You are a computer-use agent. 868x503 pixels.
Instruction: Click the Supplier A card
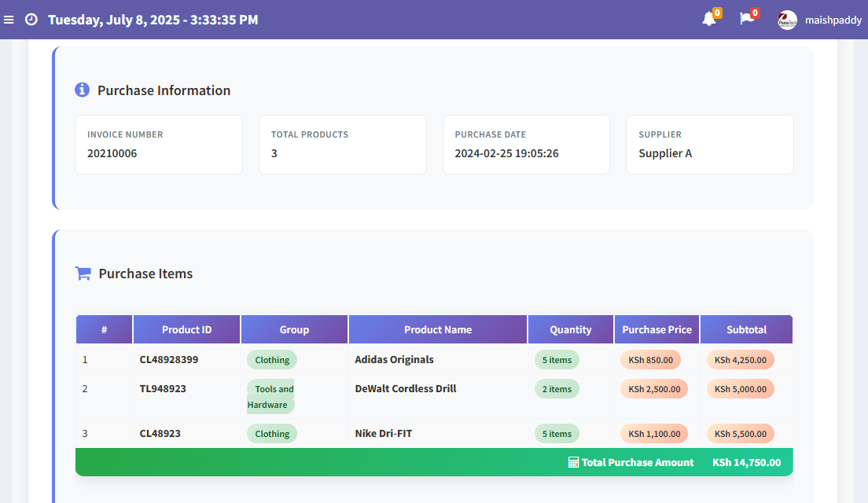[709, 145]
